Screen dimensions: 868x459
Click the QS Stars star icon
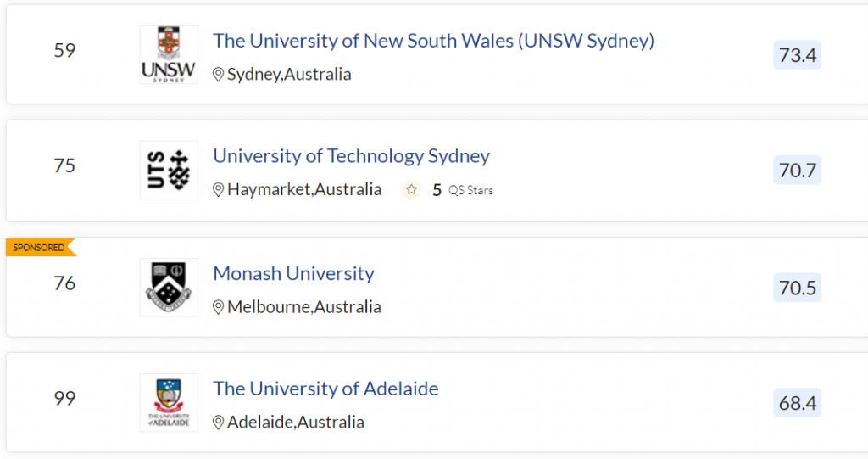click(411, 190)
